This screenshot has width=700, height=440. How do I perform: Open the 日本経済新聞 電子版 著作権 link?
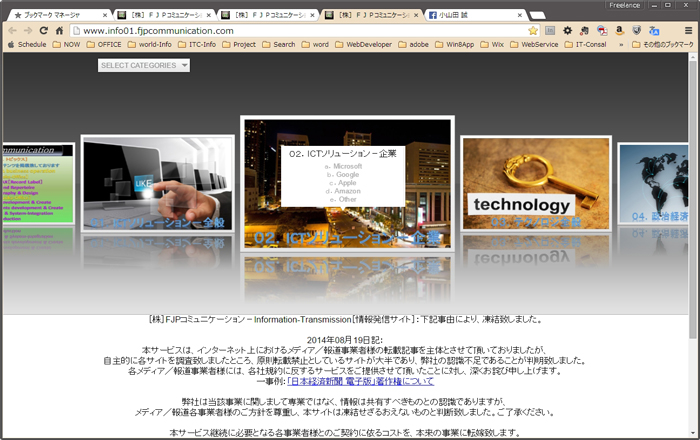click(x=360, y=382)
